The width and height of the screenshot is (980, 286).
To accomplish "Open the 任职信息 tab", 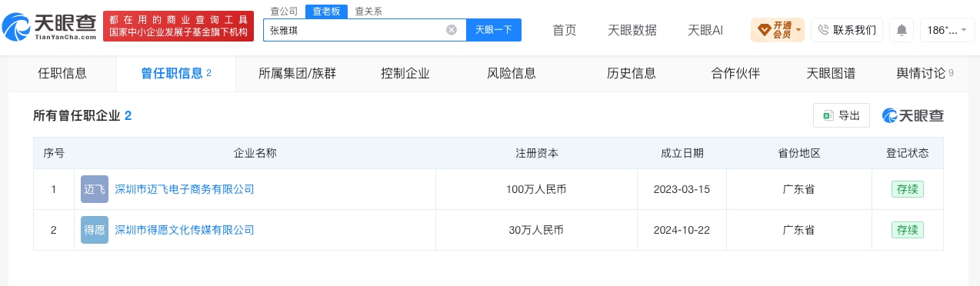I will (62, 74).
